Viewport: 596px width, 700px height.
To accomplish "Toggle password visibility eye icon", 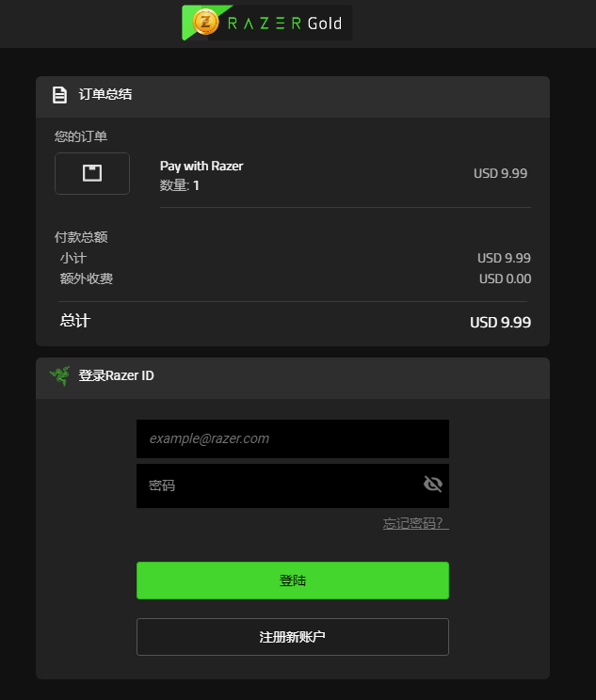I will tap(432, 484).
